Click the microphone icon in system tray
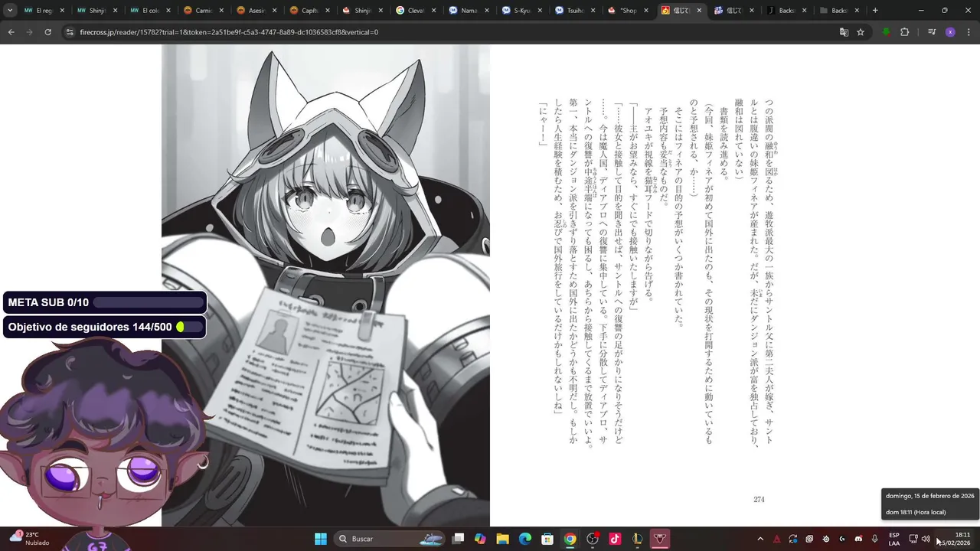Image resolution: width=980 pixels, height=551 pixels. coord(874,539)
